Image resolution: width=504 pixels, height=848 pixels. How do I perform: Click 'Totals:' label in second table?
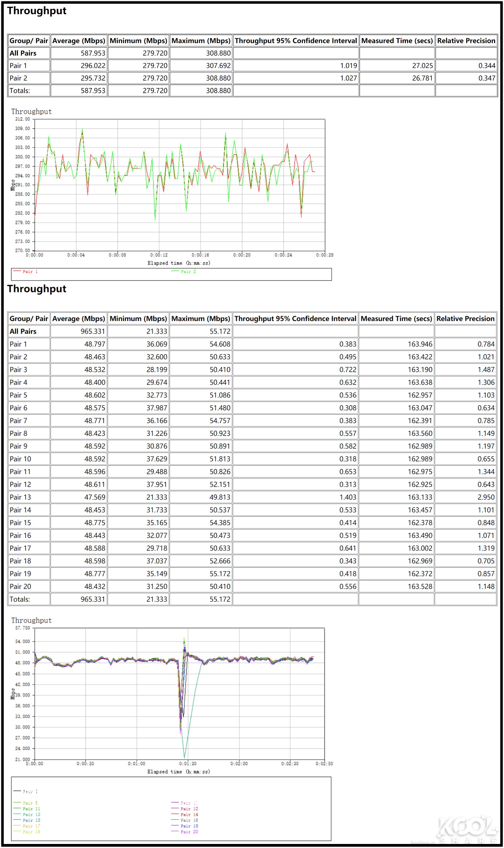(20, 599)
